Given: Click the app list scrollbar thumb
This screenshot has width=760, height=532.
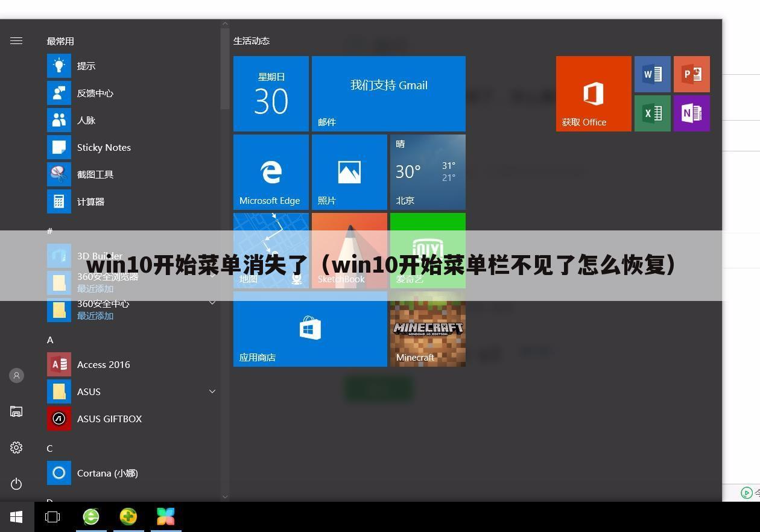Looking at the screenshot, I should pos(225,69).
